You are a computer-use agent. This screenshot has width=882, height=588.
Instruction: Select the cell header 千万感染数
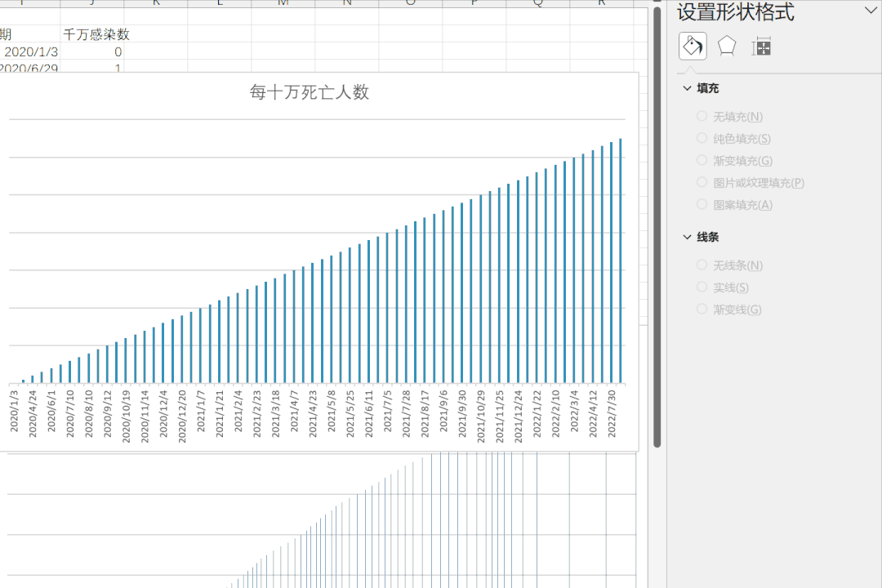pos(96,34)
